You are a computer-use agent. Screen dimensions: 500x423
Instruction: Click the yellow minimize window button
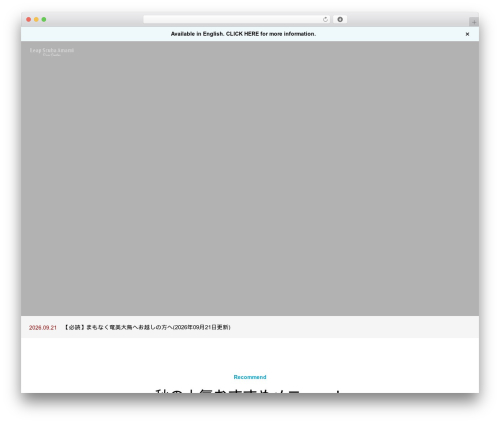click(x=36, y=19)
